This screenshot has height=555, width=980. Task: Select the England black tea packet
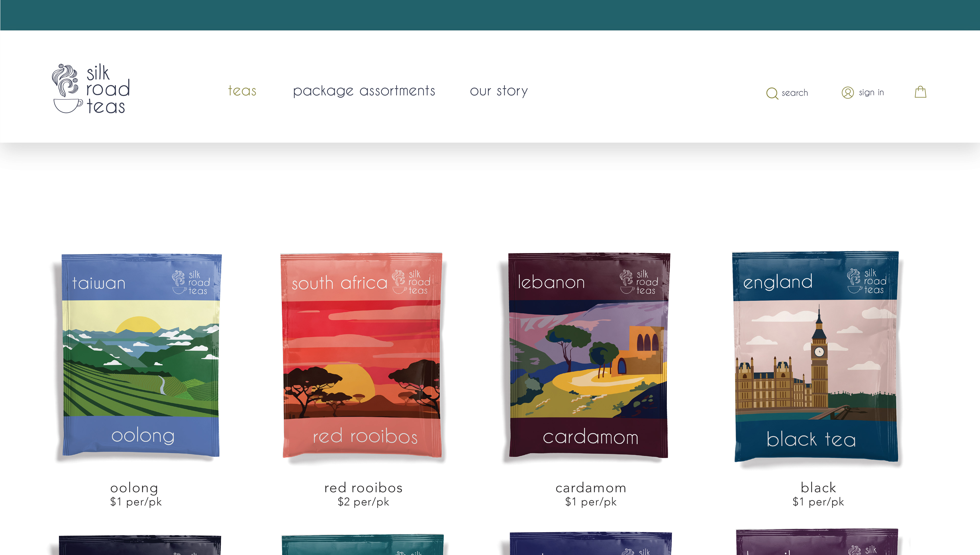[x=816, y=356]
